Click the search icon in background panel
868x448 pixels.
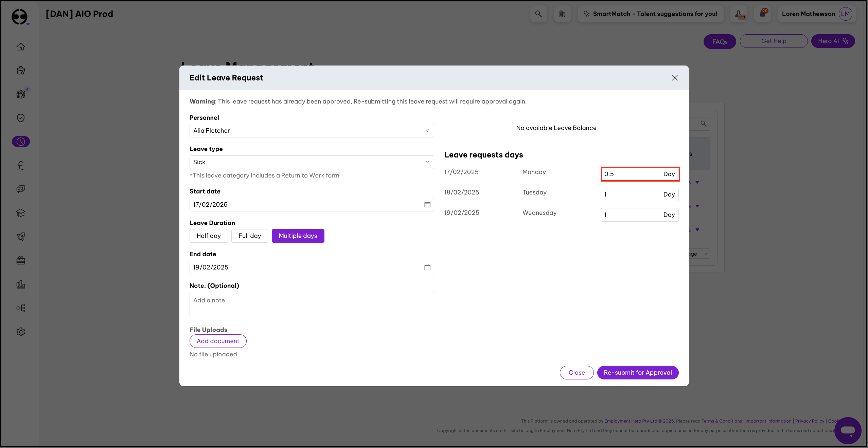[x=703, y=124]
